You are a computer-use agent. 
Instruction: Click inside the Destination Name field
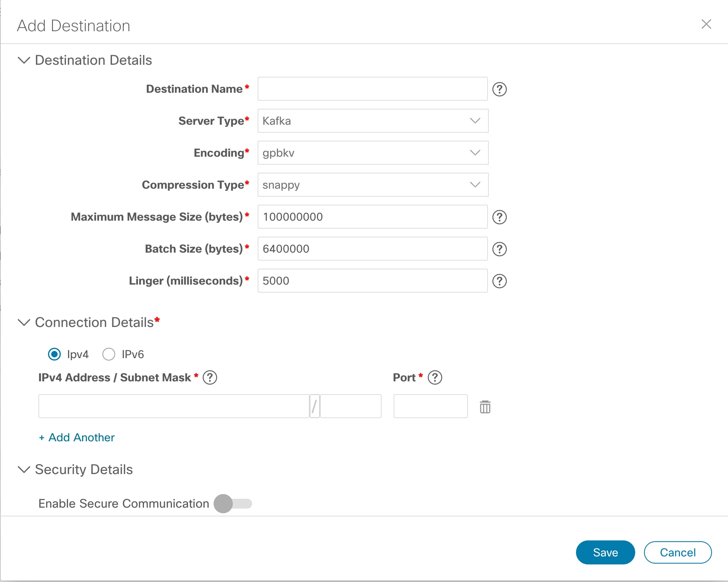[372, 89]
